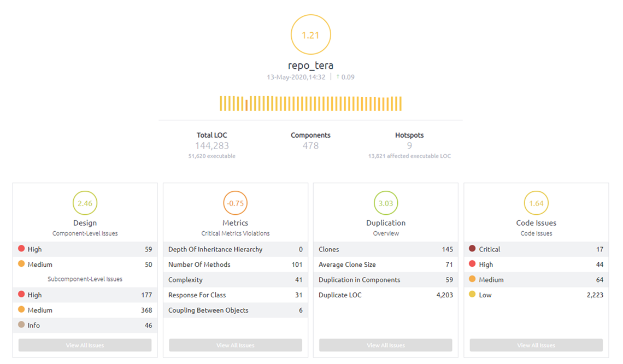Click the Hotspots count 9

coord(409,146)
